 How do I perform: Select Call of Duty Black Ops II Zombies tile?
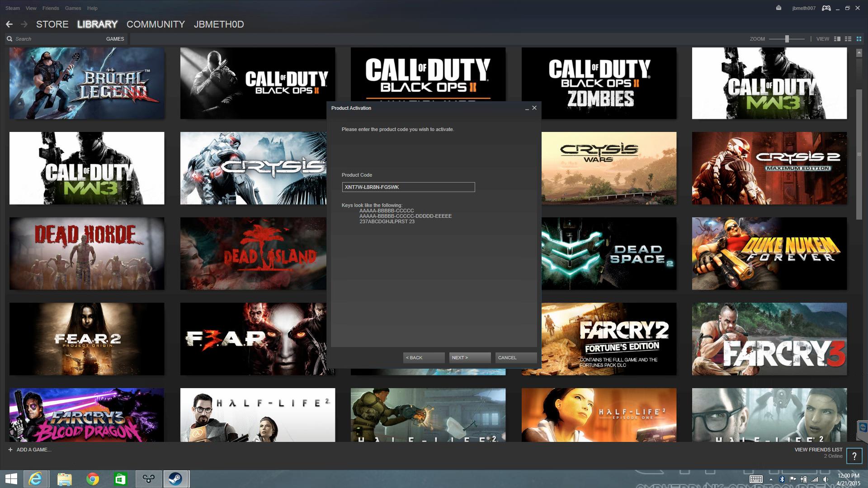coord(599,83)
